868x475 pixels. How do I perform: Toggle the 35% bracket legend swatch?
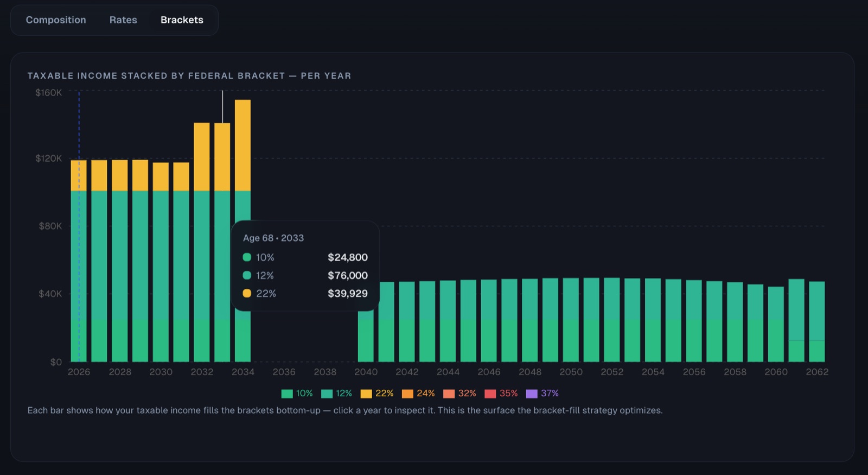point(490,394)
